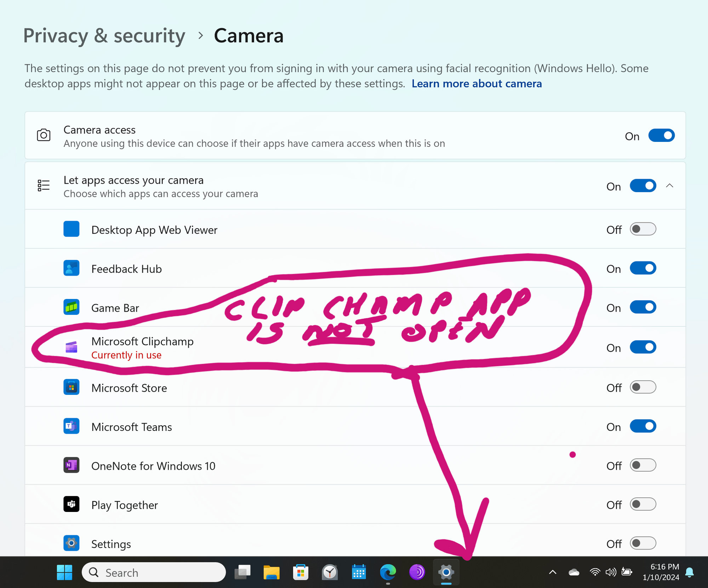Viewport: 708px width, 588px height.
Task: Click the OneNote for Windows 10 icon
Action: (x=71, y=465)
